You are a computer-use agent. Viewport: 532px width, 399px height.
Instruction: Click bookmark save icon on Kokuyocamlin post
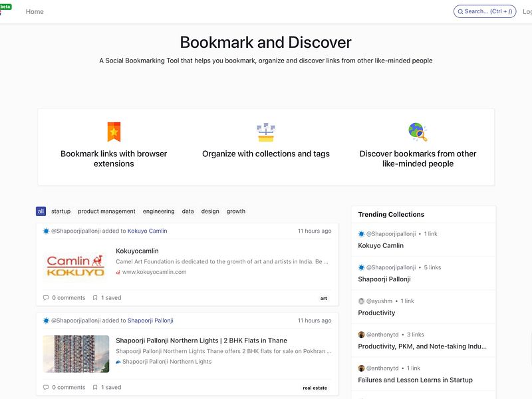point(95,298)
